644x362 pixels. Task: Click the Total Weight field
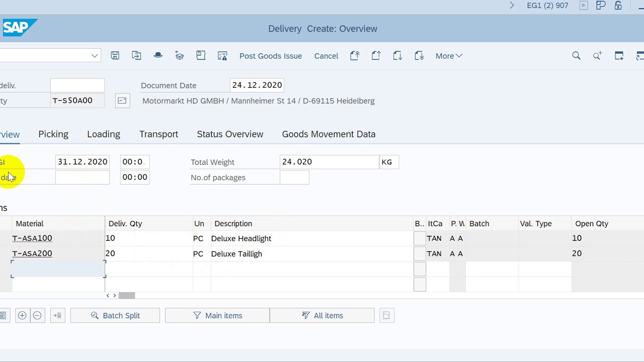329,162
